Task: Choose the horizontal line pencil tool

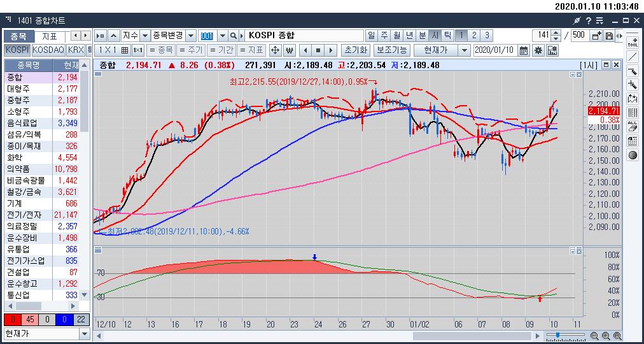Action: pos(633,70)
